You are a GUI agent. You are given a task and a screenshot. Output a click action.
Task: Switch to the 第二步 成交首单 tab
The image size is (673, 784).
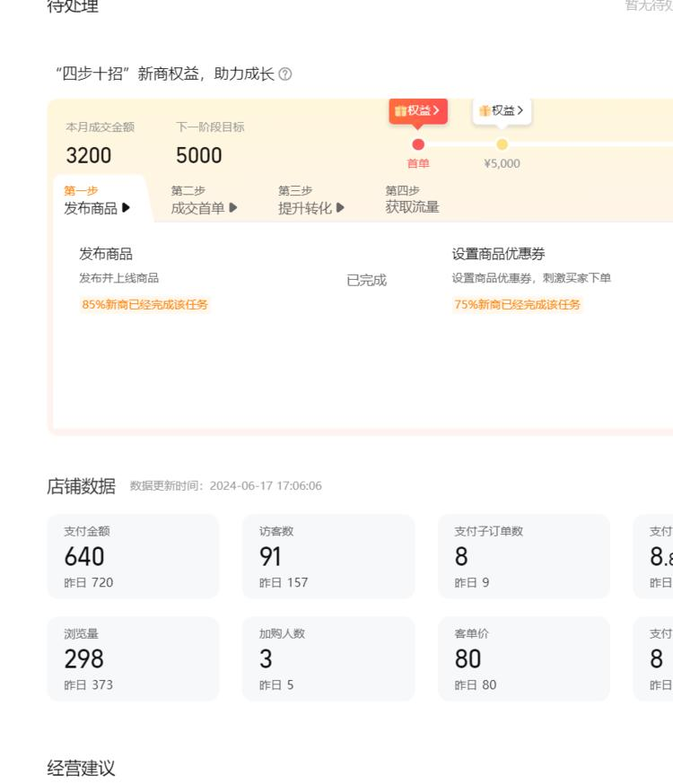pos(204,199)
